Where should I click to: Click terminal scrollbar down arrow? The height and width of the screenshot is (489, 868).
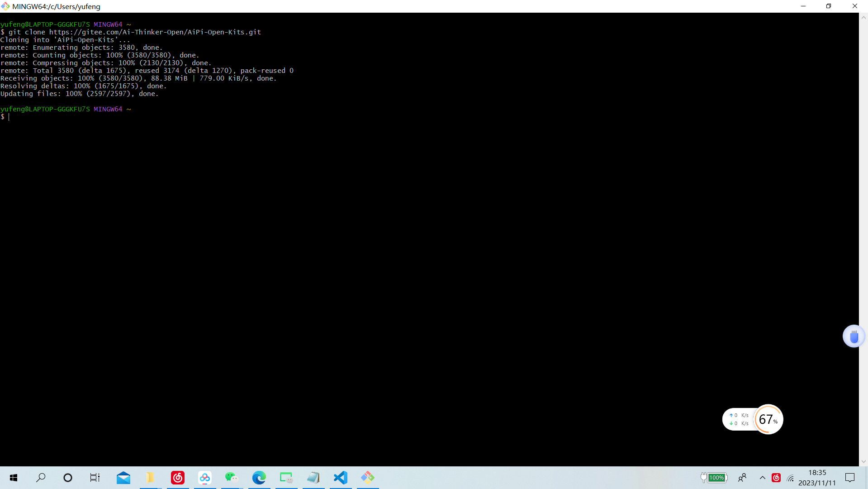point(863,462)
